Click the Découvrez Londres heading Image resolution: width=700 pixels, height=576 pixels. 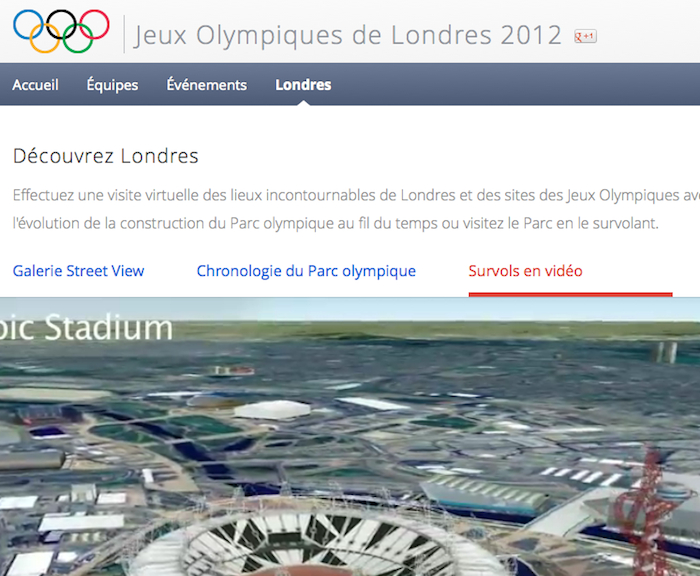coord(105,156)
